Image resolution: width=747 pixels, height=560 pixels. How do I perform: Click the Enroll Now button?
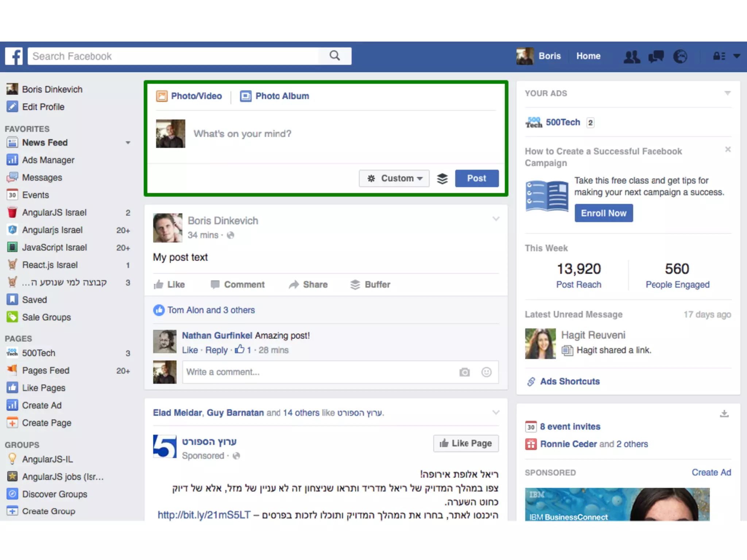pos(604,213)
